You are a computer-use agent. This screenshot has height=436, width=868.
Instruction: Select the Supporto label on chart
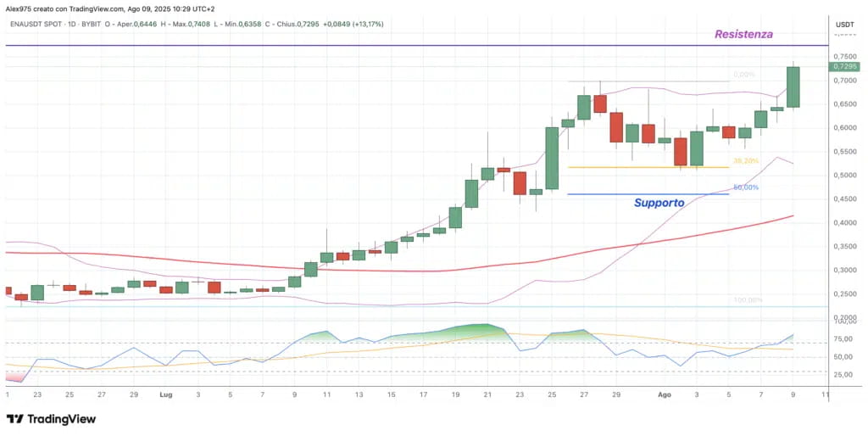[659, 203]
